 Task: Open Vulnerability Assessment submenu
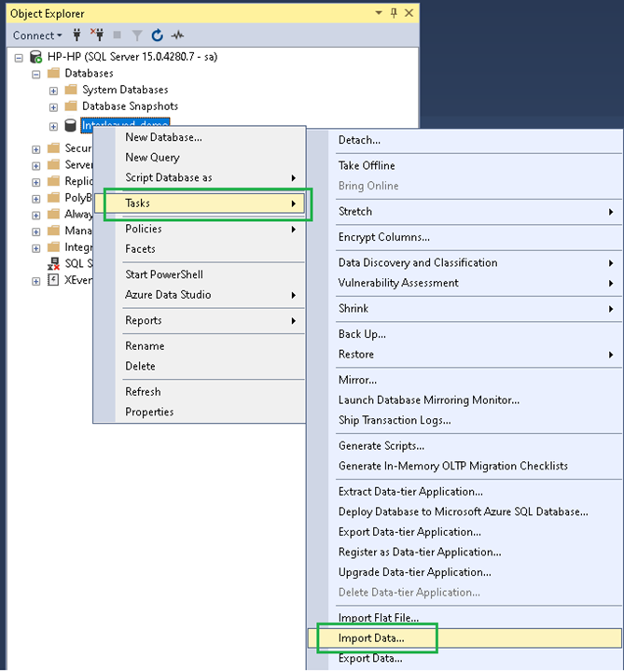pos(465,283)
